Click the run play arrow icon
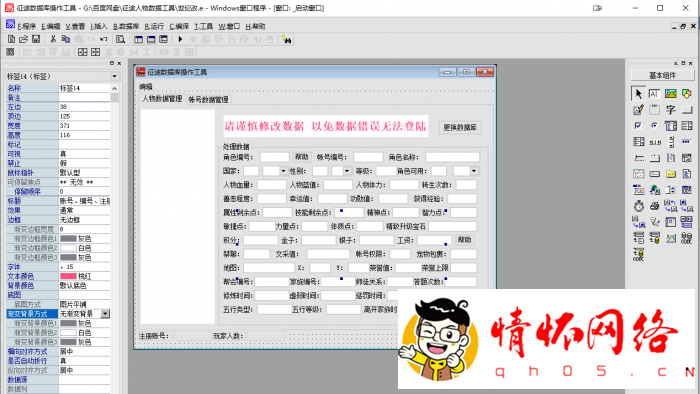Screen dimensions: 700x394 pos(180,39)
